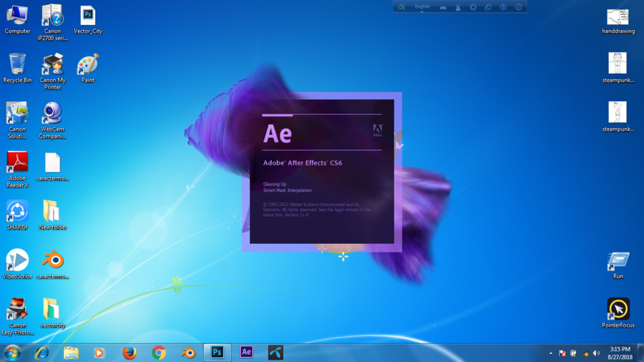Open the network signal tray icon
Viewport: 644px width, 362px height.
pyautogui.click(x=586, y=353)
